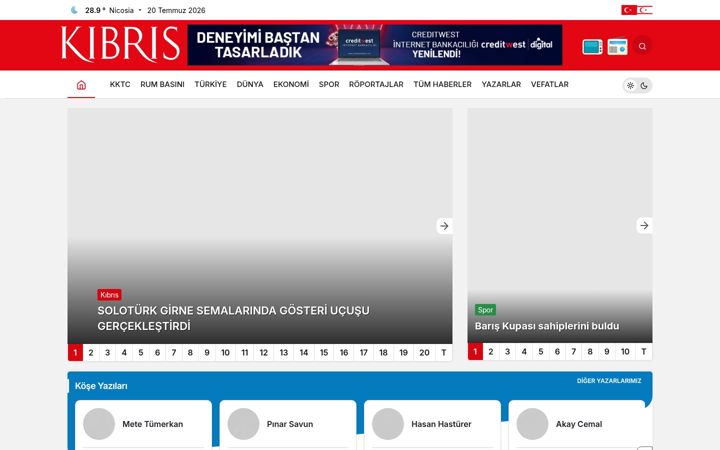Select sports slider page 1

tap(475, 352)
